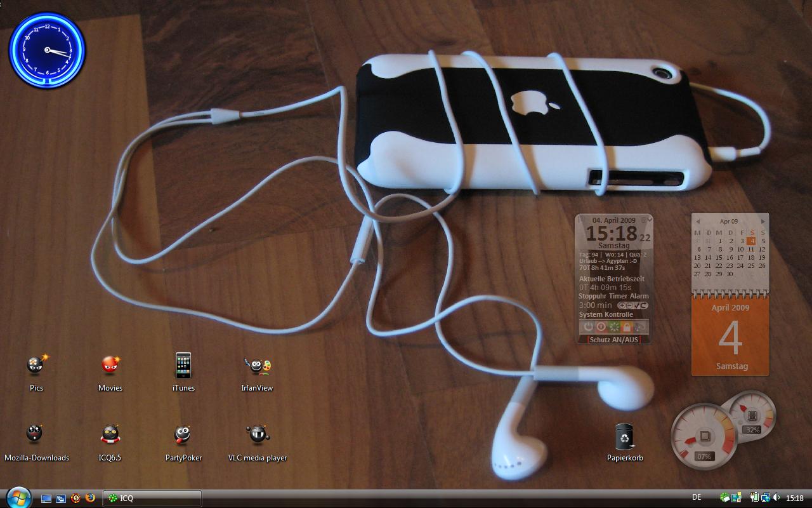Click the Windows Start orb
The width and height of the screenshot is (812, 508).
(19, 497)
